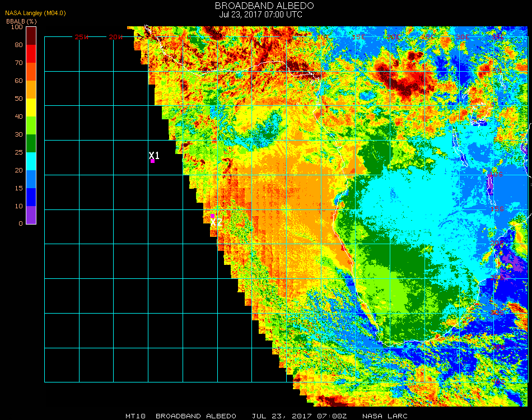Click the legend value 0 at bottom
This screenshot has height=420, width=532.
(x=21, y=223)
